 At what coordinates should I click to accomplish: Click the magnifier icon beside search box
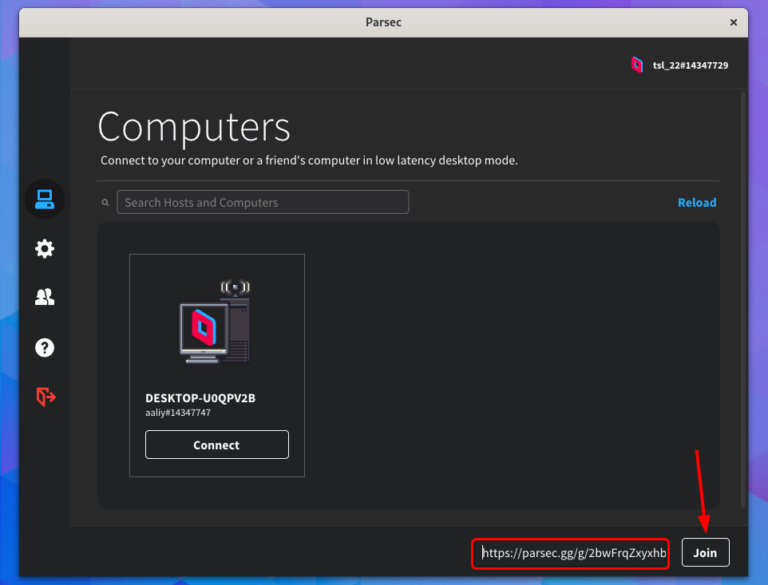pos(105,203)
